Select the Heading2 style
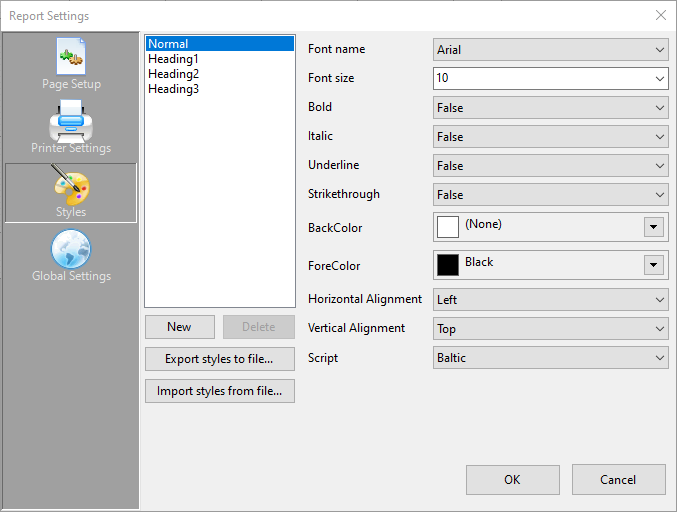The width and height of the screenshot is (677, 512). [x=220, y=74]
